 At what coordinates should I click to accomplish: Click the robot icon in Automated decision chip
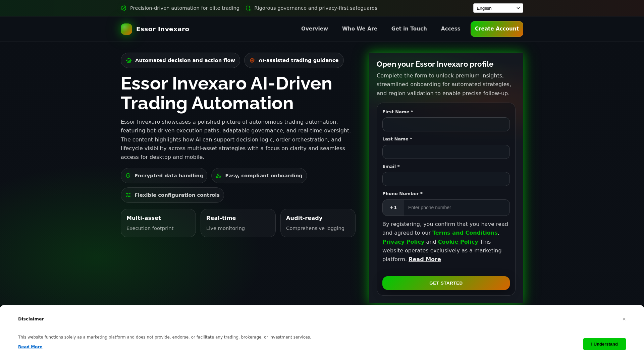click(x=129, y=60)
